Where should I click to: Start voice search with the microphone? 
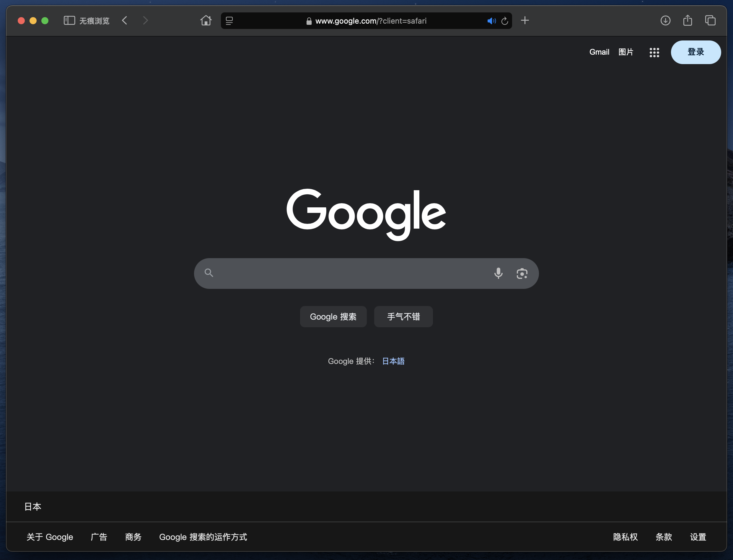click(x=498, y=273)
